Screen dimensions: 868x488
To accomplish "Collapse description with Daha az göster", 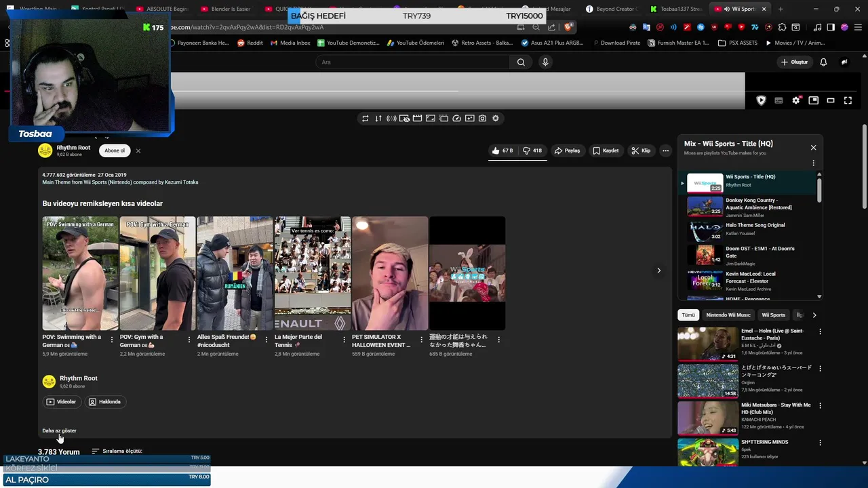I will coord(59,430).
